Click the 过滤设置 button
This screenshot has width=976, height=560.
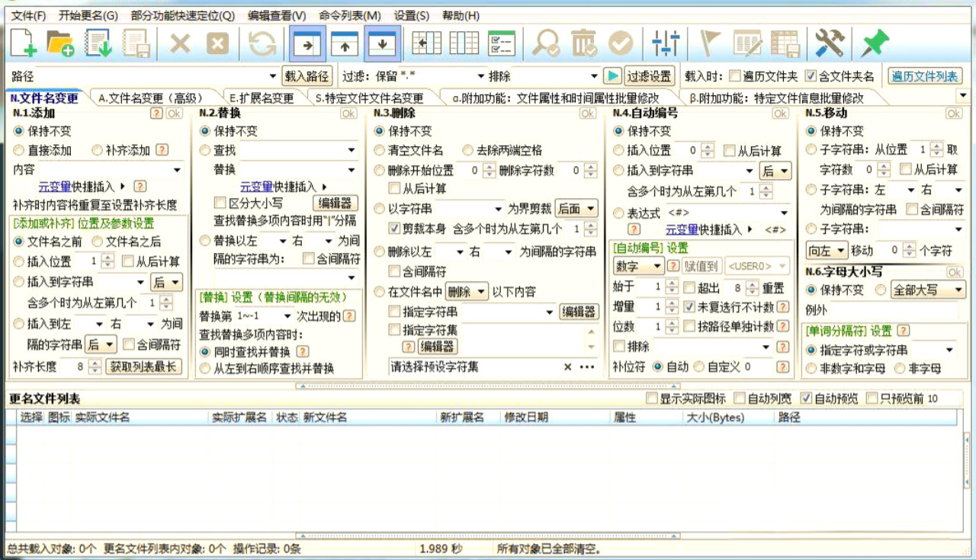[x=650, y=76]
